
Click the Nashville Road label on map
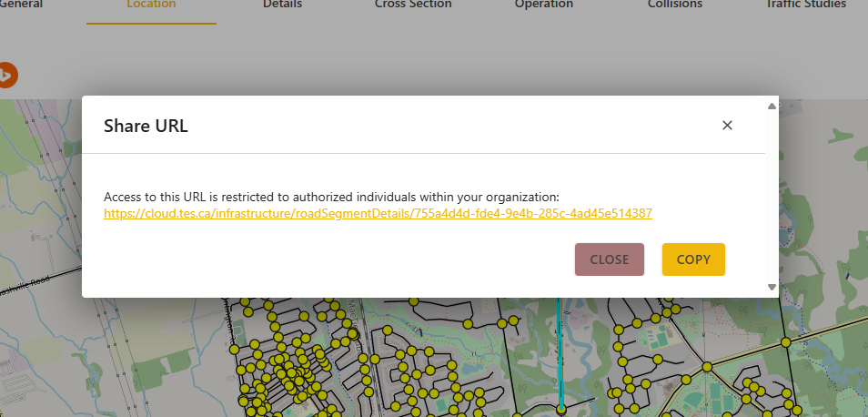(23, 282)
